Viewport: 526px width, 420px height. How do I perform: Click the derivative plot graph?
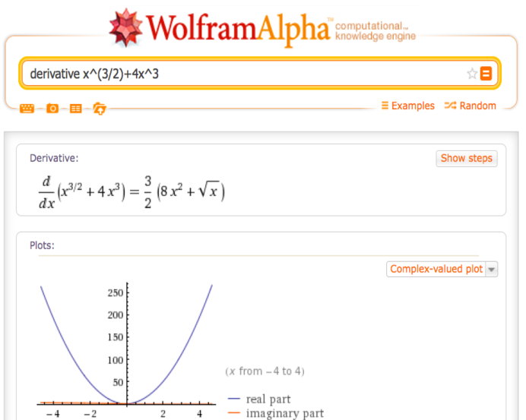click(x=126, y=350)
